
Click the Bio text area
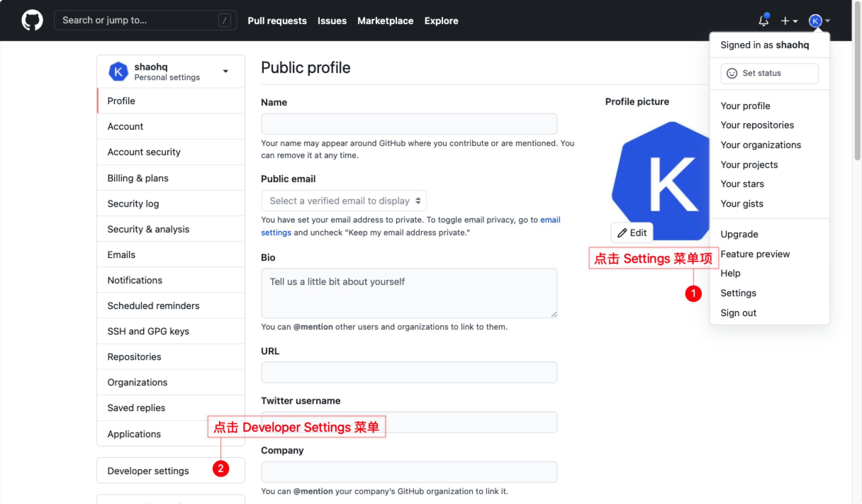409,293
